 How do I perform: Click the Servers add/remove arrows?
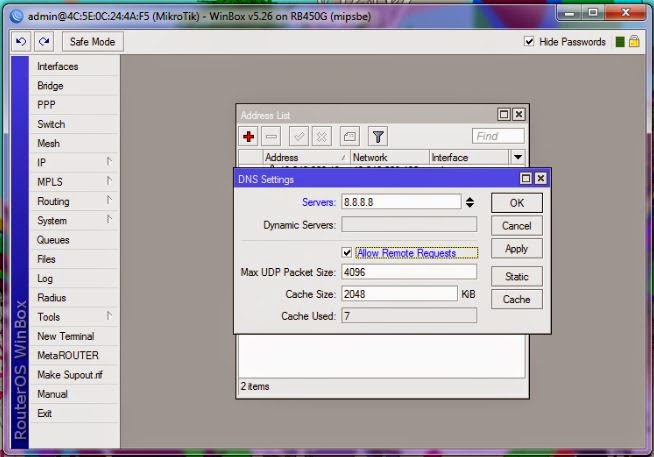pyautogui.click(x=470, y=202)
